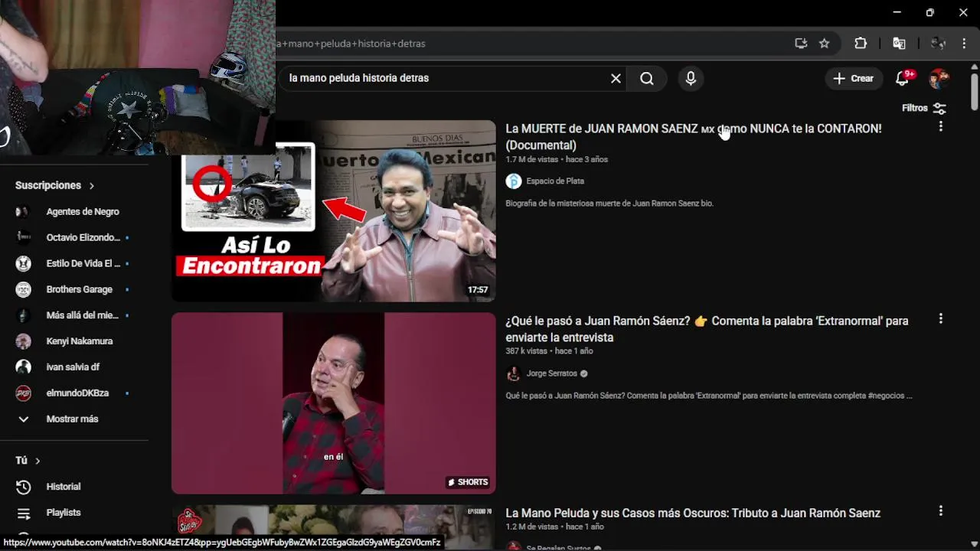Click the Playlists list icon

[24, 513]
